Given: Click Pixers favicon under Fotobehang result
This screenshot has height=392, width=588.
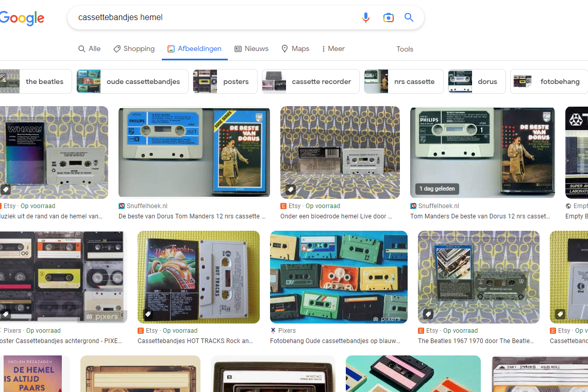Looking at the screenshot, I should 273,331.
